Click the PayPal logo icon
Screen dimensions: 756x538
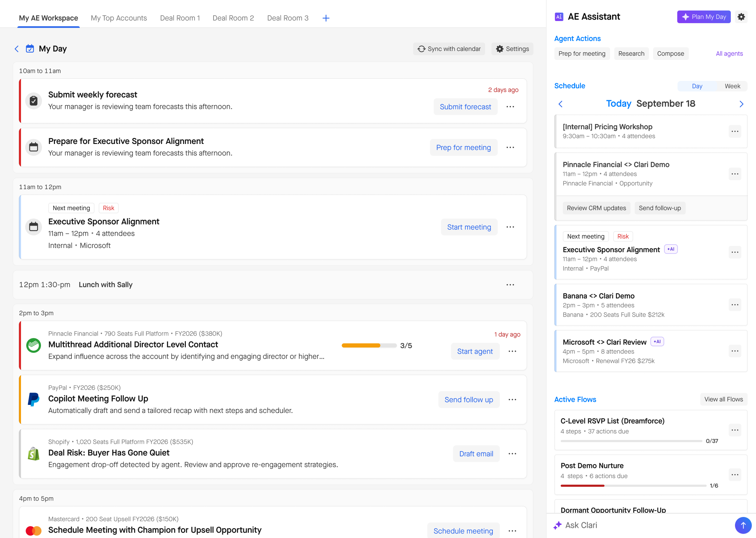(34, 400)
